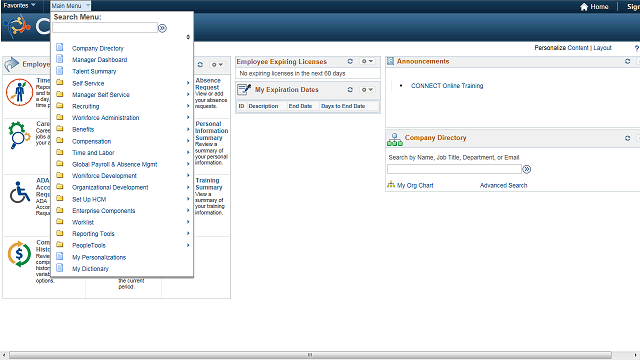Click the Company Directory search field
The height and width of the screenshot is (360, 640).
point(454,169)
